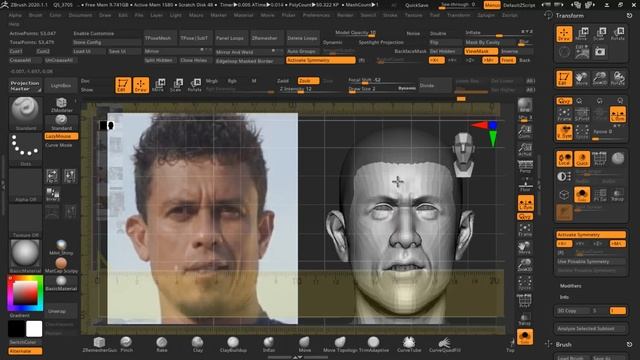
Task: Click the Frame icon beside the canvas
Action: pos(525,230)
